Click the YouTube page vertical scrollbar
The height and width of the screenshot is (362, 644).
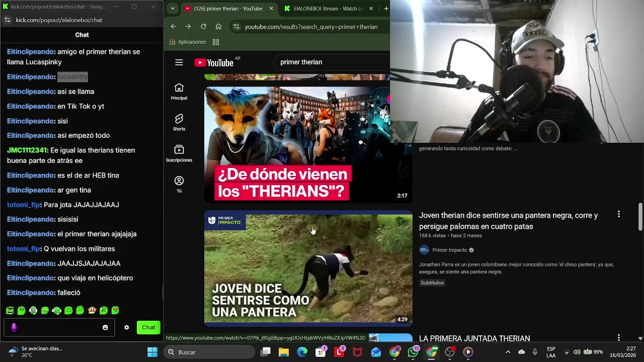[640, 216]
